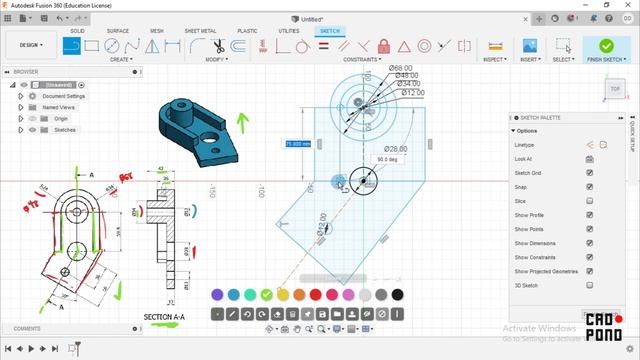Click the annotation trash delete tool
Image resolution: width=640 pixels, height=360 pixels.
292,314
